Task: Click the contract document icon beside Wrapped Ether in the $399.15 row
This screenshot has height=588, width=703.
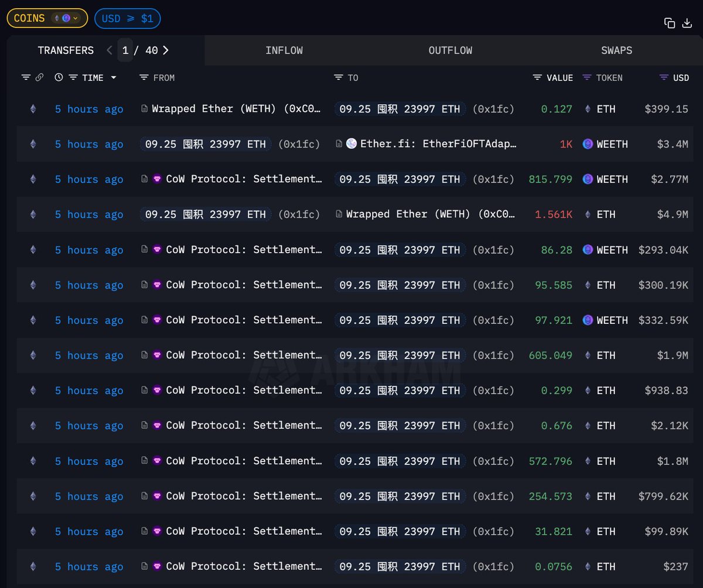Action: (x=144, y=109)
